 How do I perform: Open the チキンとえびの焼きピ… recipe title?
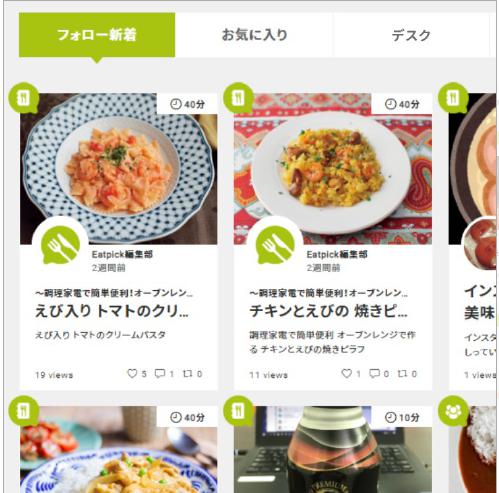point(328,311)
